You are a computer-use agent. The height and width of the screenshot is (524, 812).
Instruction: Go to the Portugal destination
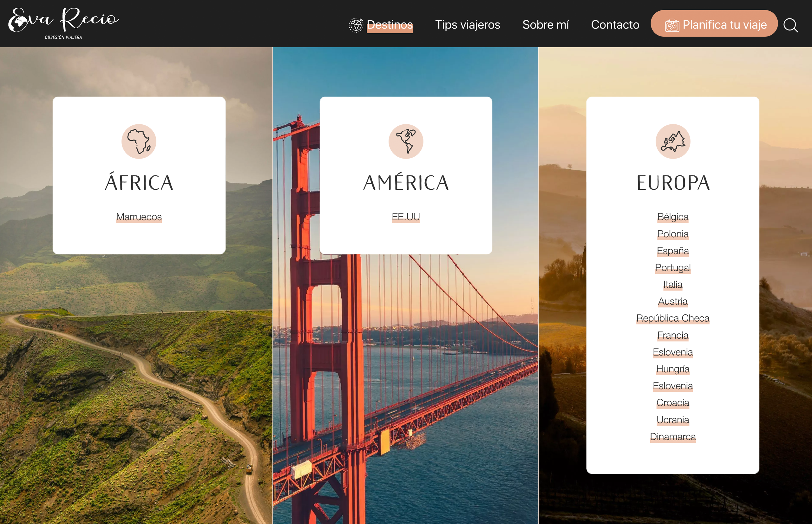tap(673, 267)
